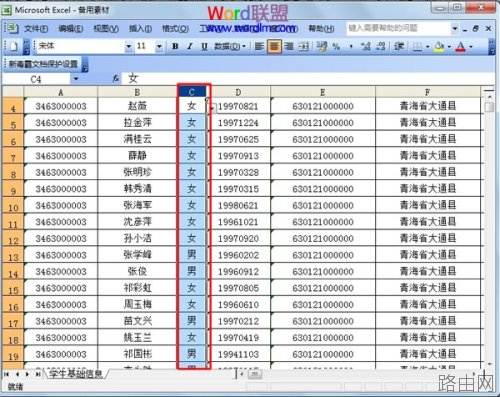Click the workbook icon beside 文件 menu
The height and width of the screenshot is (397, 500).
[x=12, y=28]
